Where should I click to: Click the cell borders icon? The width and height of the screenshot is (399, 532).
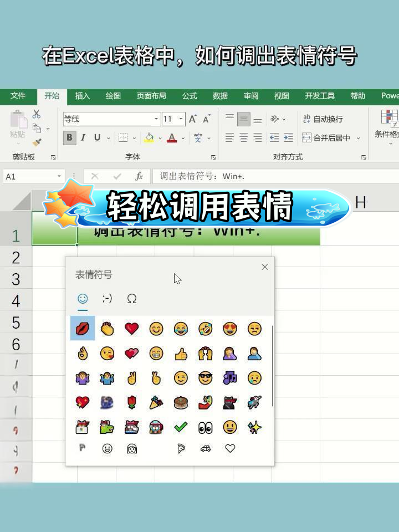pos(123,138)
